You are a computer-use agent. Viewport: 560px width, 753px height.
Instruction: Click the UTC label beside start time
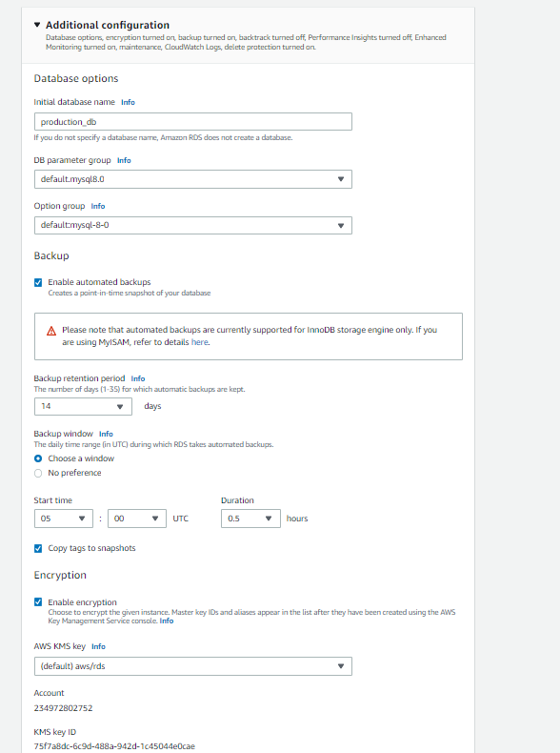(180, 519)
